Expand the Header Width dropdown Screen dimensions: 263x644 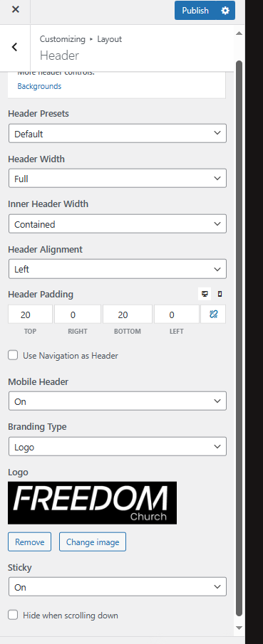(118, 179)
